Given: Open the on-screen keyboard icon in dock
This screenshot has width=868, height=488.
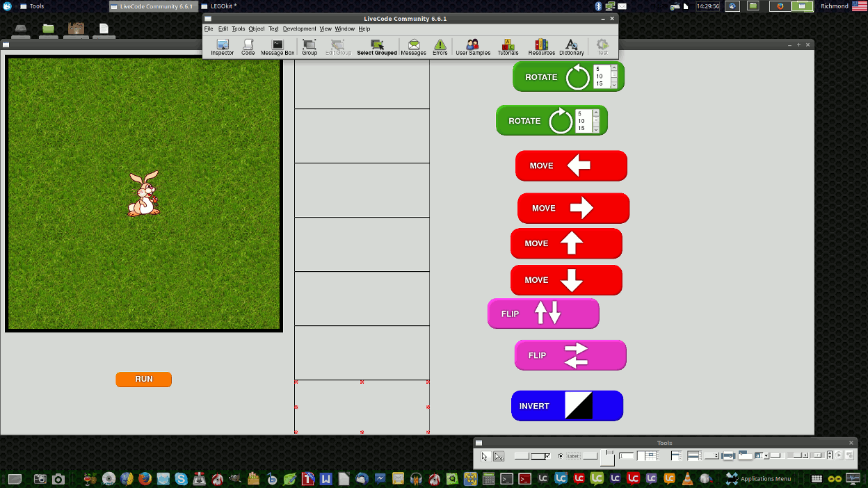Looking at the screenshot, I should pyautogui.click(x=817, y=478).
